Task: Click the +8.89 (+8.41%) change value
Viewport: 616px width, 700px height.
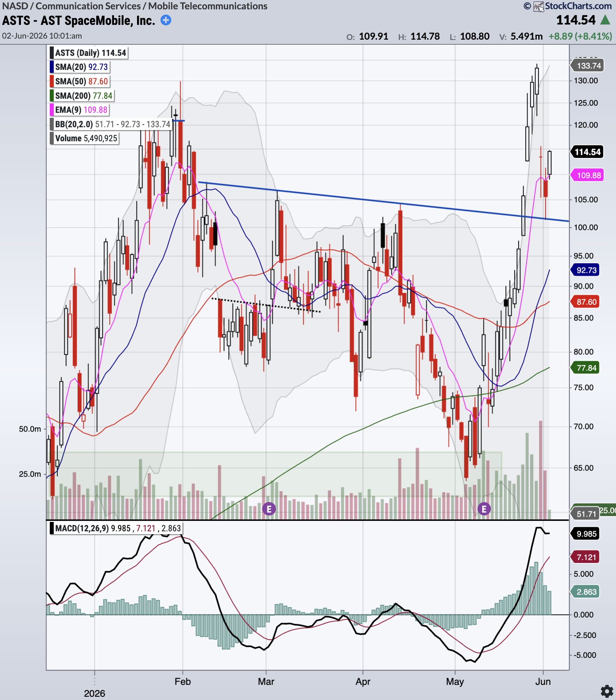Action: [580, 36]
